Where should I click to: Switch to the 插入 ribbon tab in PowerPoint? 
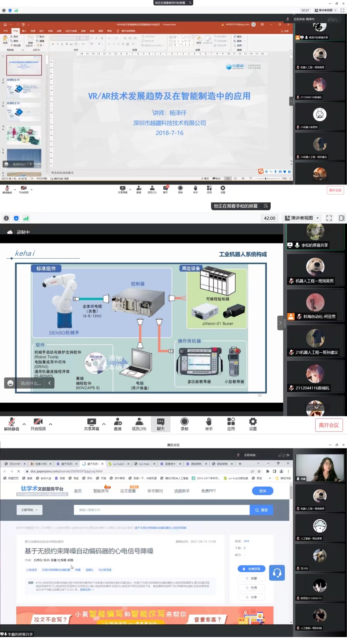[x=24, y=31]
